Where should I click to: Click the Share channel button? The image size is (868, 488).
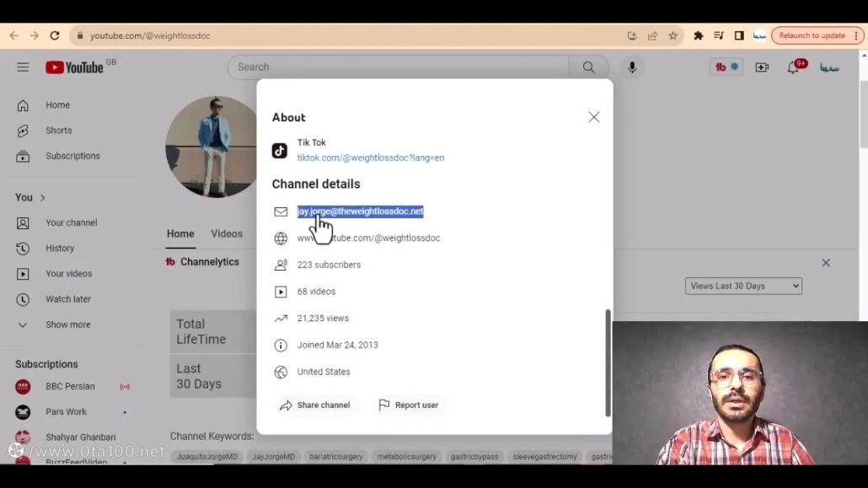[x=315, y=405]
